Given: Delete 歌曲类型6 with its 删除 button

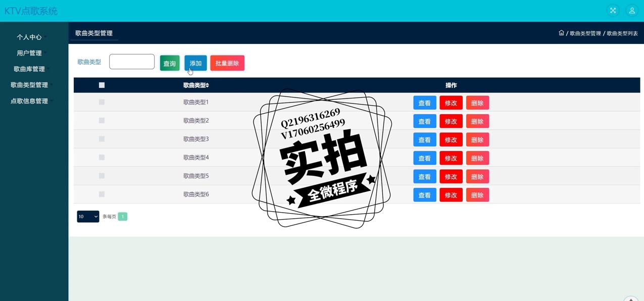Looking at the screenshot, I should tap(477, 195).
